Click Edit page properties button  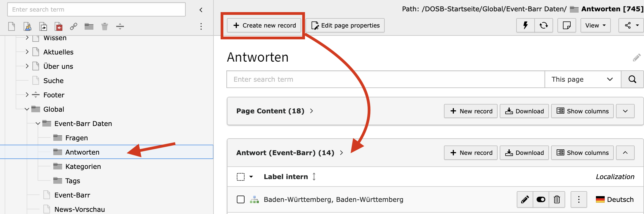(x=345, y=25)
